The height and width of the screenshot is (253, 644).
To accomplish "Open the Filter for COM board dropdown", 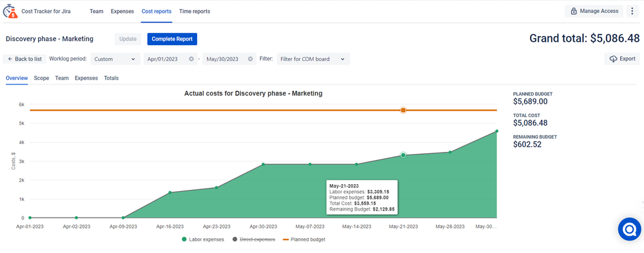I will coord(313,59).
